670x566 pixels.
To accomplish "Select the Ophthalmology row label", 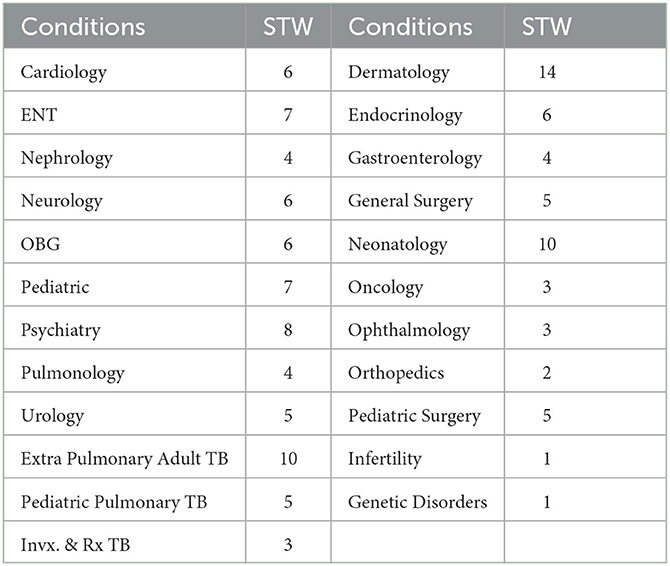I will pyautogui.click(x=417, y=328).
